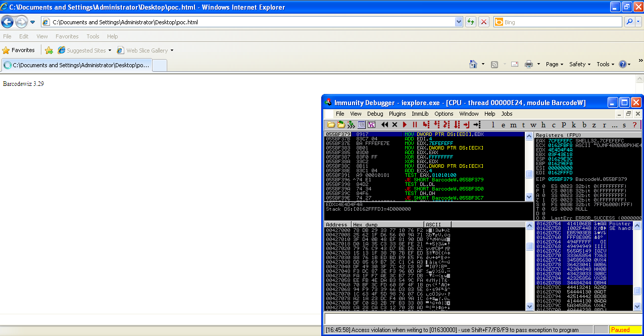Go to the IE Home page icon

473,64
